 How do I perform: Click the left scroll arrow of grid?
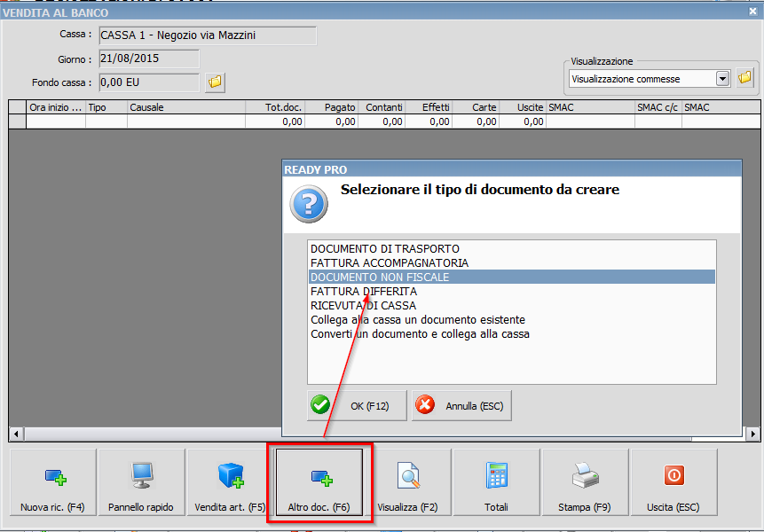(x=16, y=434)
